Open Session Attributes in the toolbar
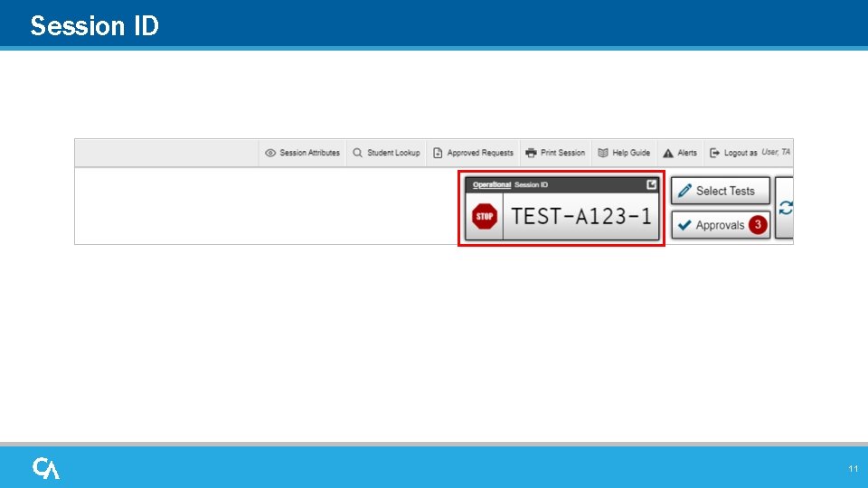 (x=302, y=153)
